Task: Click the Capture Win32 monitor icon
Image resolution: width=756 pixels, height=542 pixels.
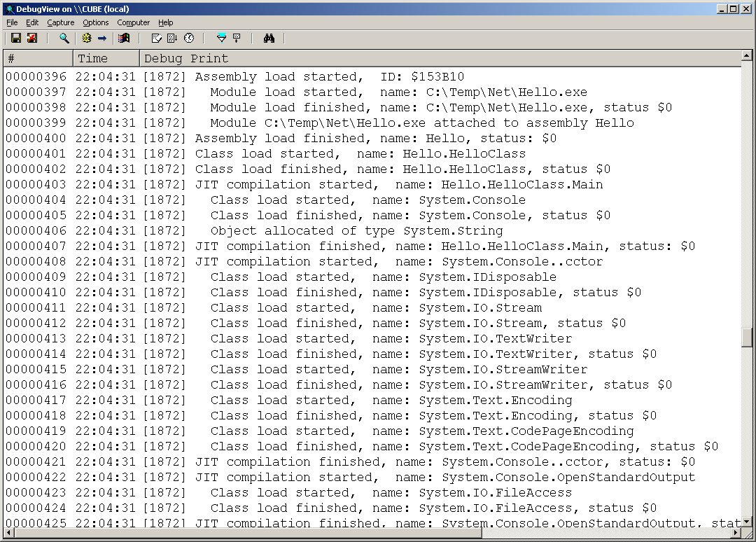Action: coord(123,38)
